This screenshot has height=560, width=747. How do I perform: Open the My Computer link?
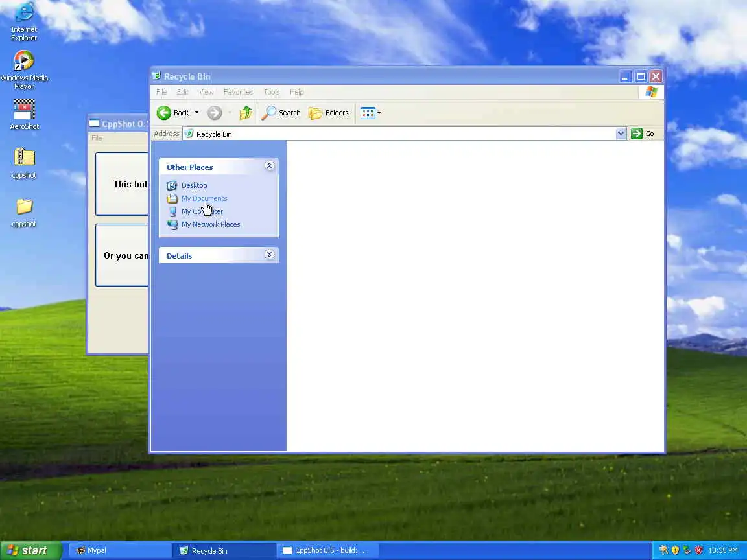[202, 211]
